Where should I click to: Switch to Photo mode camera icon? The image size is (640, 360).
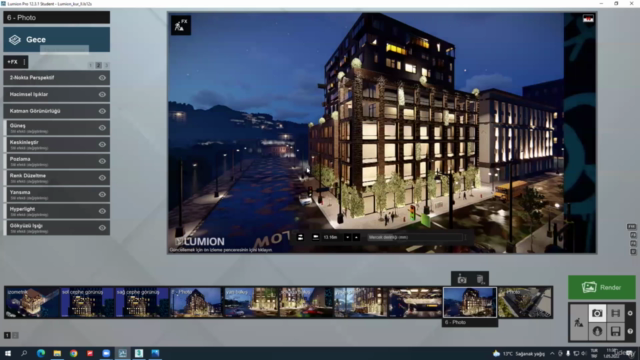(x=597, y=313)
